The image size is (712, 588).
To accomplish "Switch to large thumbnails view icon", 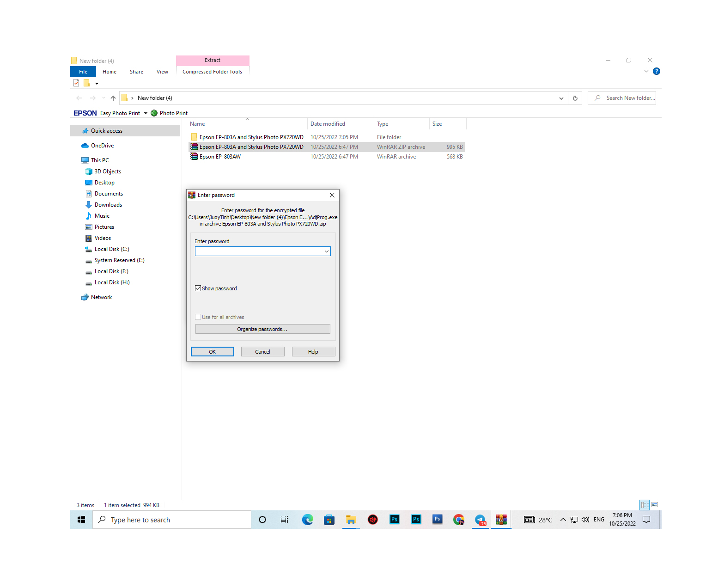I will click(655, 505).
